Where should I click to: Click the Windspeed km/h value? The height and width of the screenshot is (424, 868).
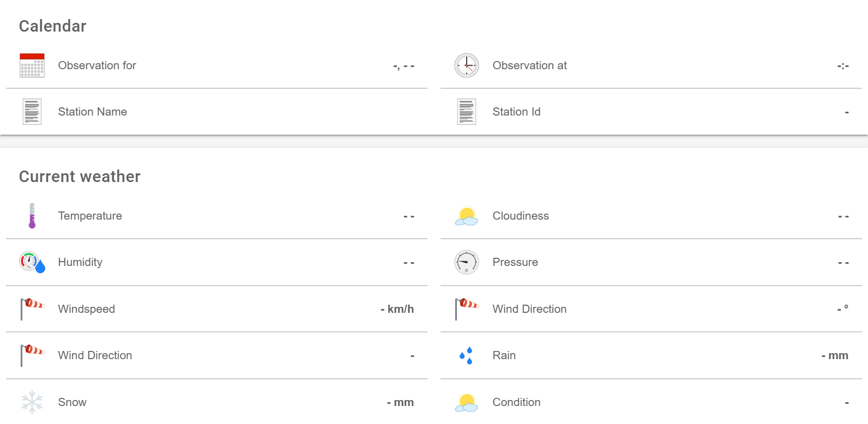click(x=397, y=309)
